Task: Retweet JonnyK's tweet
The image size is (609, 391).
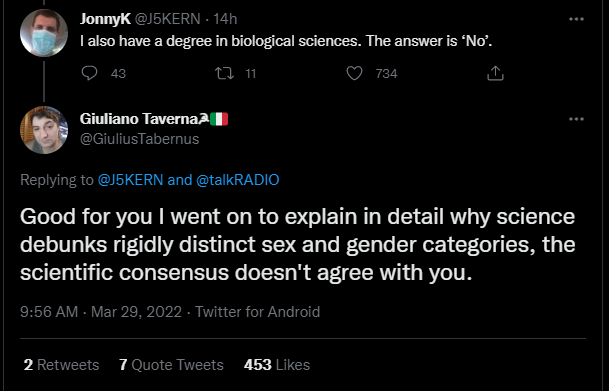Action: [x=225, y=73]
